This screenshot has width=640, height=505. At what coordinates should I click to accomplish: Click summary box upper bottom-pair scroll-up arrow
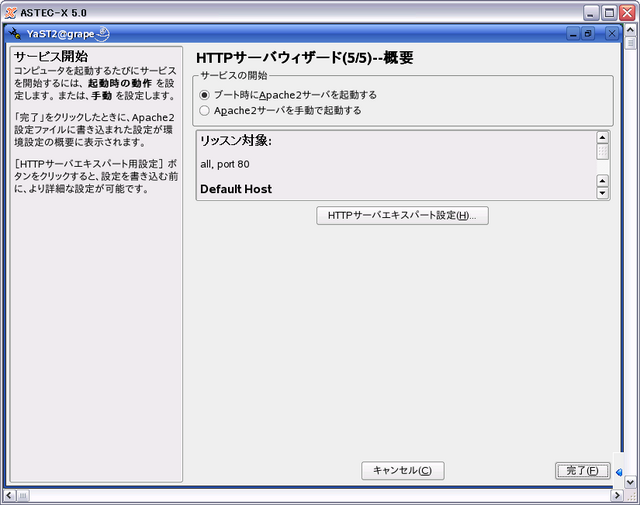(x=602, y=180)
